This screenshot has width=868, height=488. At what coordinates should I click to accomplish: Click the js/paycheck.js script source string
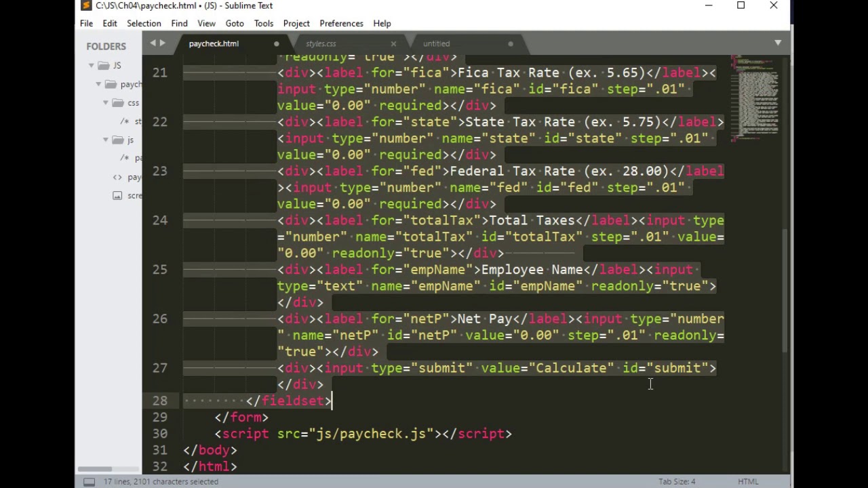[x=372, y=434]
